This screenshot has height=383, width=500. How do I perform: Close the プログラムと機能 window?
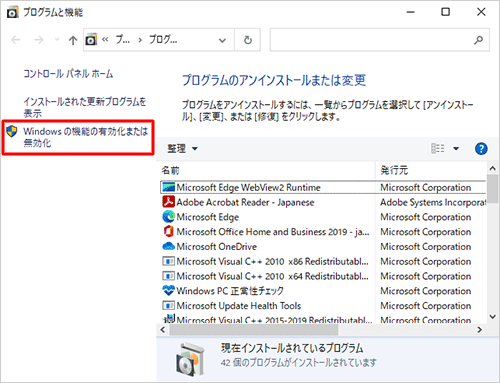(481, 12)
